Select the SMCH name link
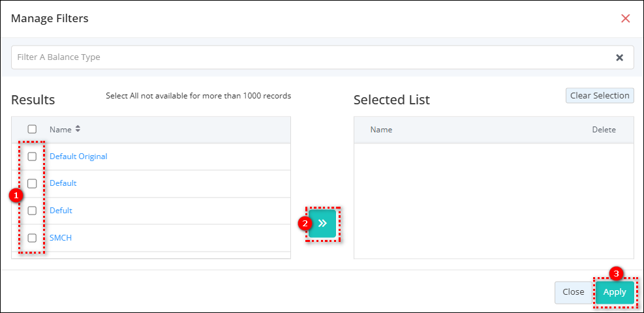The image size is (644, 313). (61, 238)
